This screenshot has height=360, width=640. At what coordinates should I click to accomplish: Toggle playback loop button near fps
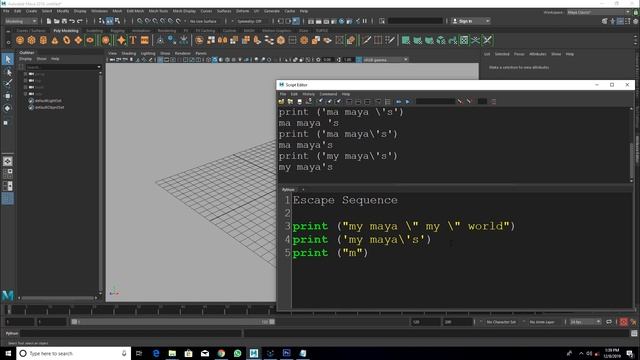click(609, 322)
